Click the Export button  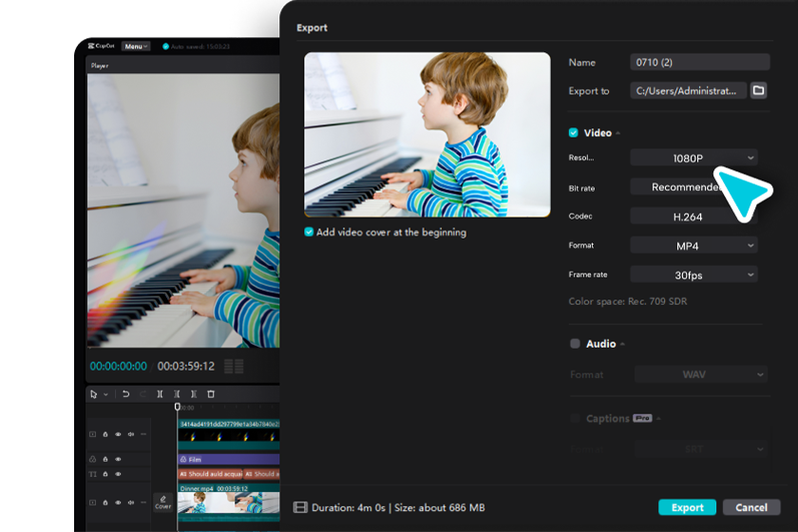[x=687, y=507]
